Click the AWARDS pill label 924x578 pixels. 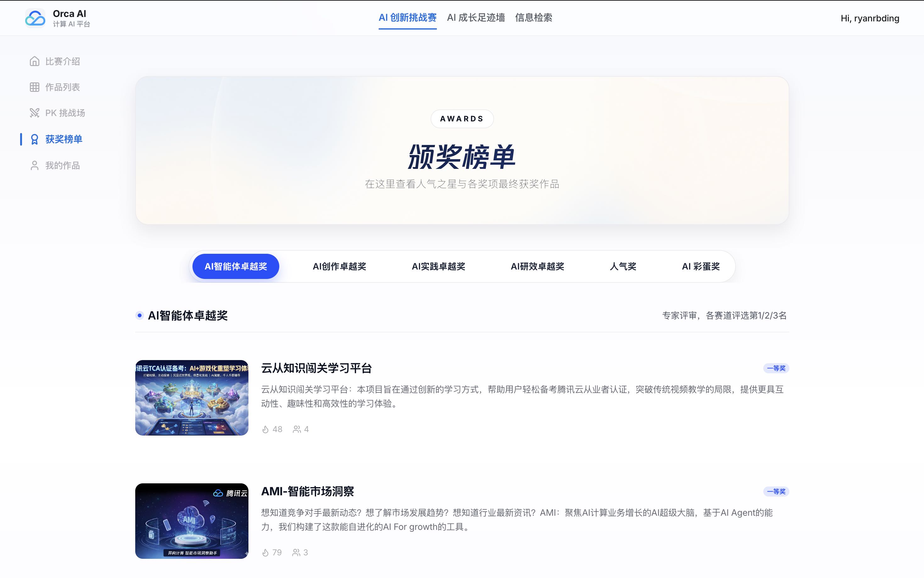click(x=462, y=119)
